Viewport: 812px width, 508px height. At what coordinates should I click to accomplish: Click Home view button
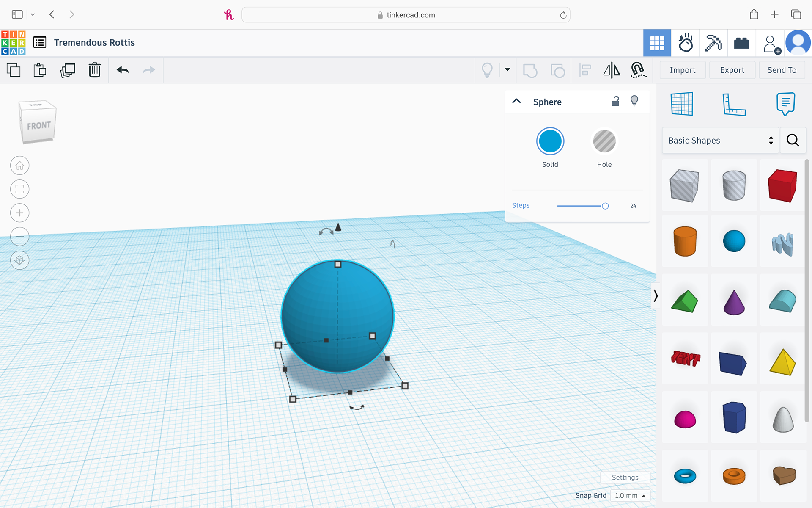(x=20, y=166)
